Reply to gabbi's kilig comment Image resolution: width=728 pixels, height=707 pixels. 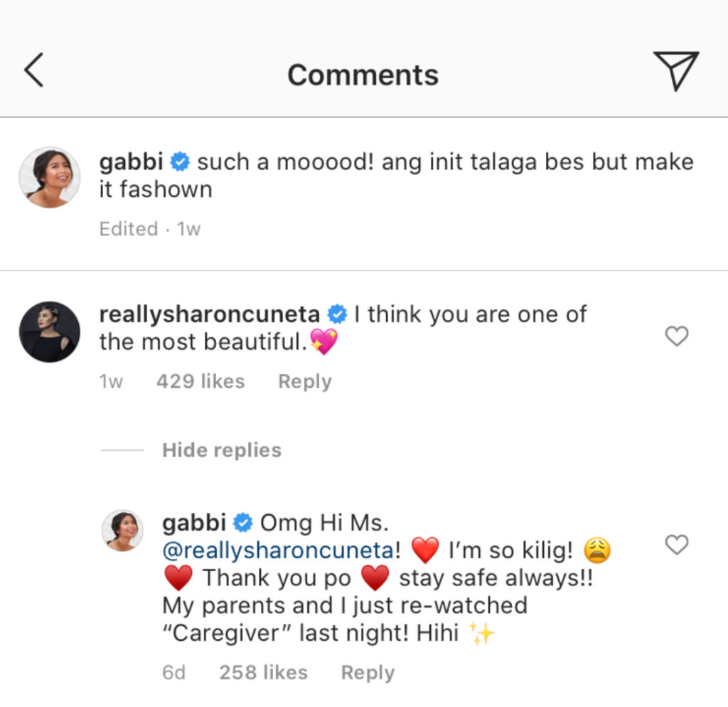click(368, 672)
